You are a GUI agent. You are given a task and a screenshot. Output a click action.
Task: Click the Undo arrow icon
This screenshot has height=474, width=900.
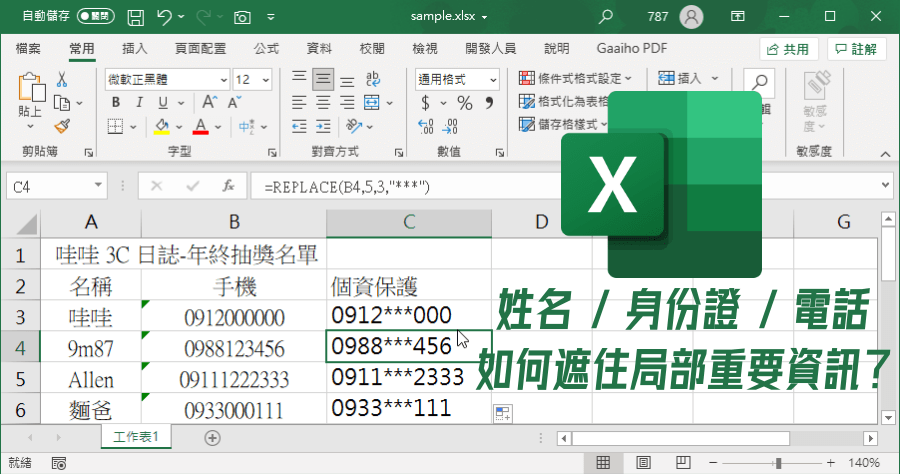164,17
